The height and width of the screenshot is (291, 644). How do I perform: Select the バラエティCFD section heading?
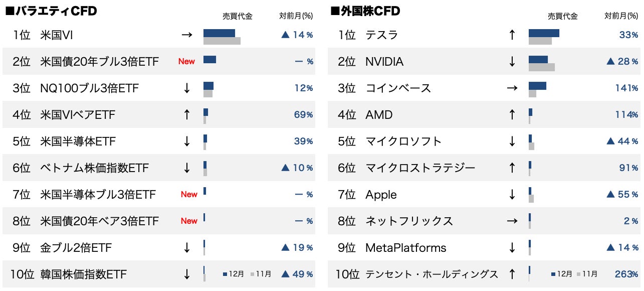click(51, 11)
